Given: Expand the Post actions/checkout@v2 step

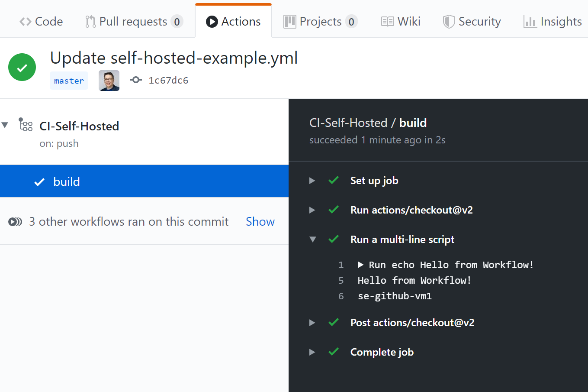Looking at the screenshot, I should (312, 322).
